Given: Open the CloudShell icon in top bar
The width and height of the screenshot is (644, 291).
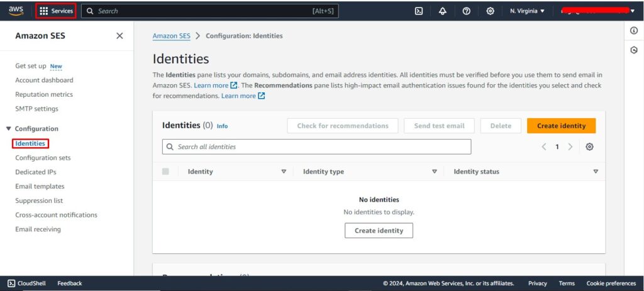Looking at the screenshot, I should click(x=418, y=11).
